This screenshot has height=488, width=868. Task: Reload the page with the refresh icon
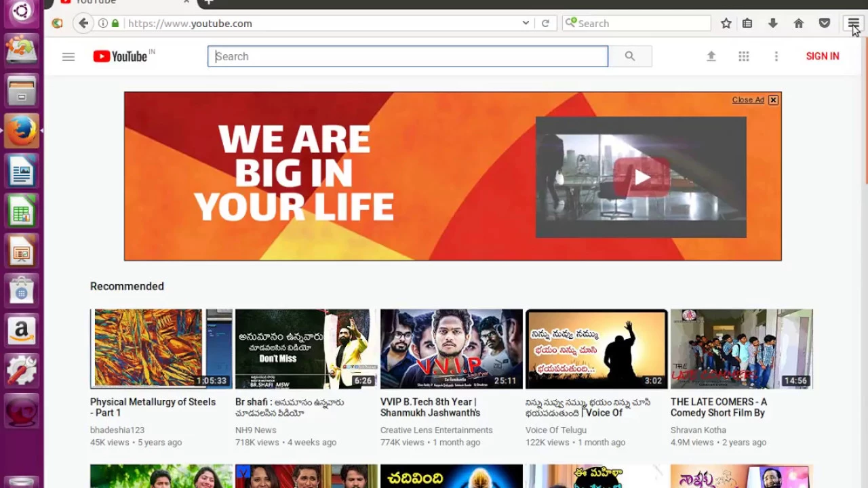[x=545, y=23]
